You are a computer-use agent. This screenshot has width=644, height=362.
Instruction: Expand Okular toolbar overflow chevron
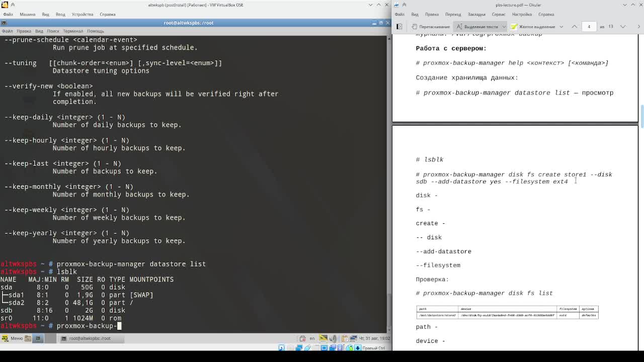coord(639,26)
